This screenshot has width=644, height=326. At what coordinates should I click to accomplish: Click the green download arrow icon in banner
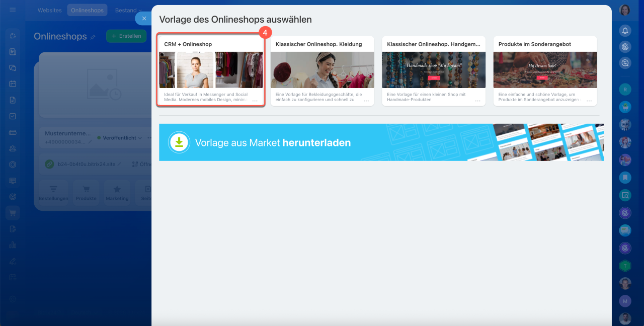click(180, 142)
